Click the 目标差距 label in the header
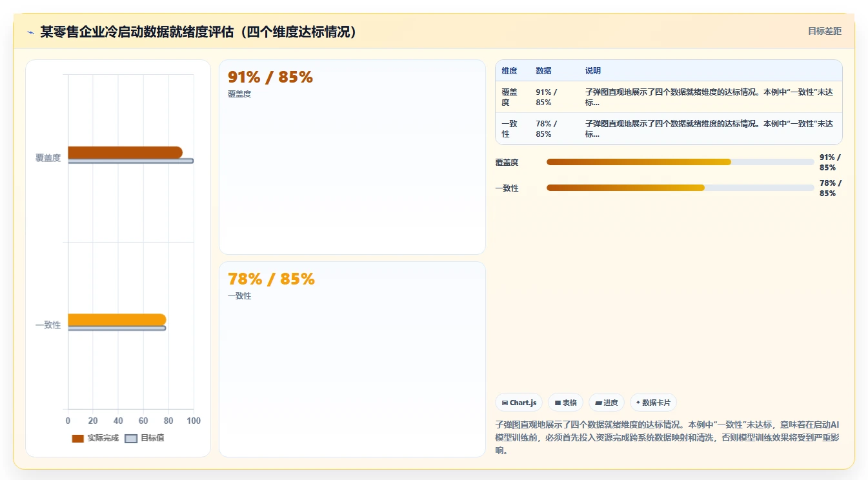Viewport: 868px width, 480px height. [x=825, y=31]
